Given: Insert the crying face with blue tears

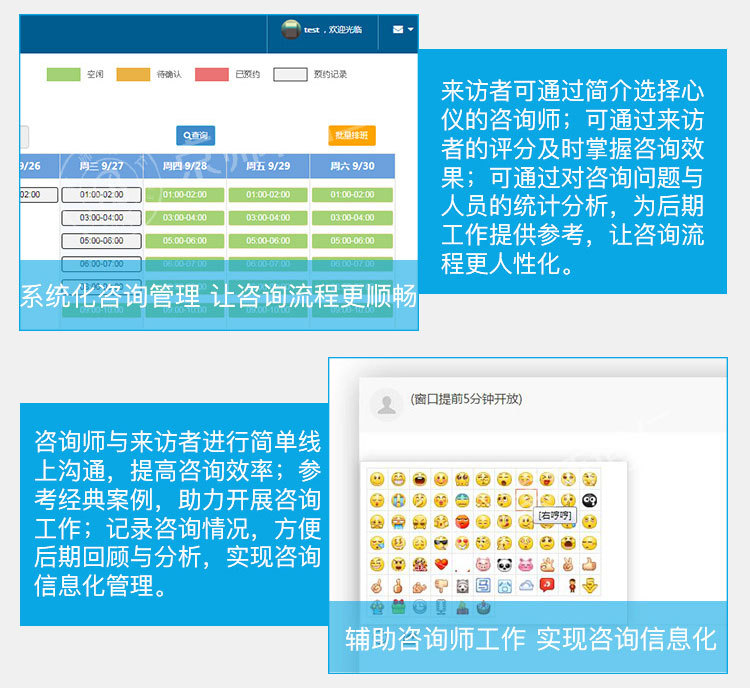Looking at the screenshot, I should tap(398, 500).
